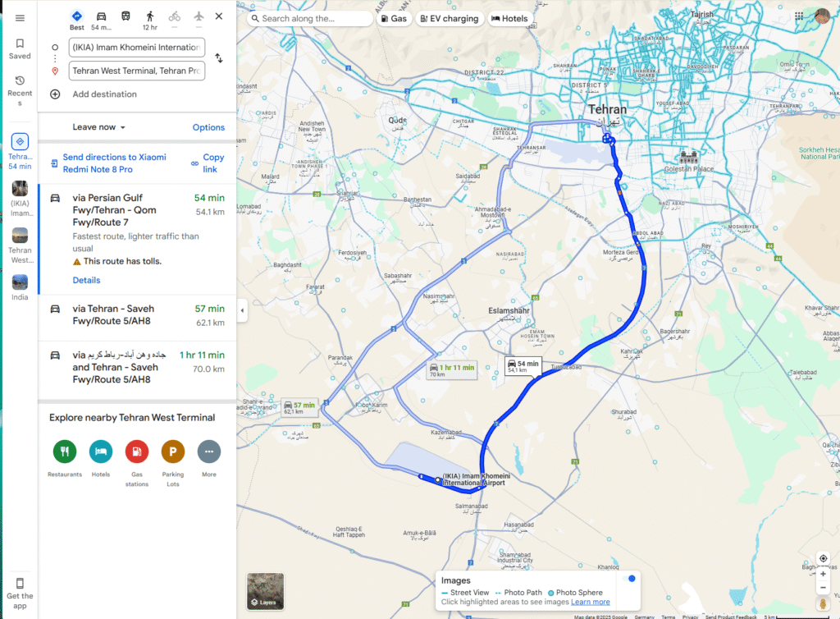Filter by EV charging along route
The height and width of the screenshot is (619, 840).
450,18
